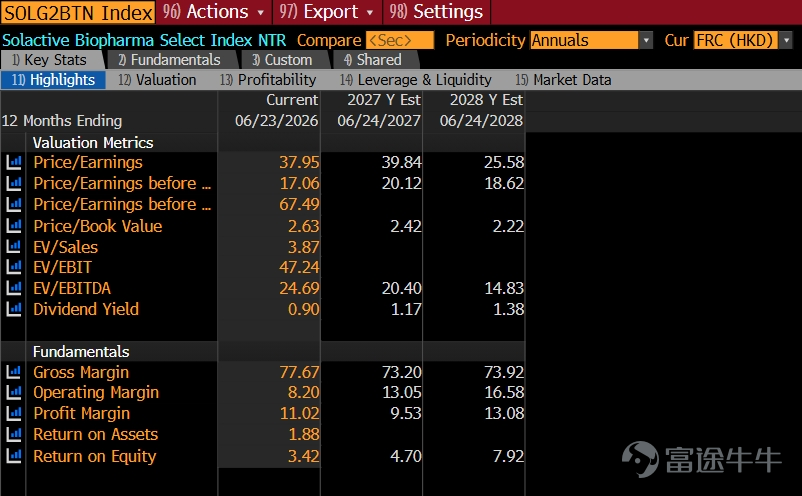Open chart icon next to EV/Sales
This screenshot has width=802, height=496.
coord(14,247)
